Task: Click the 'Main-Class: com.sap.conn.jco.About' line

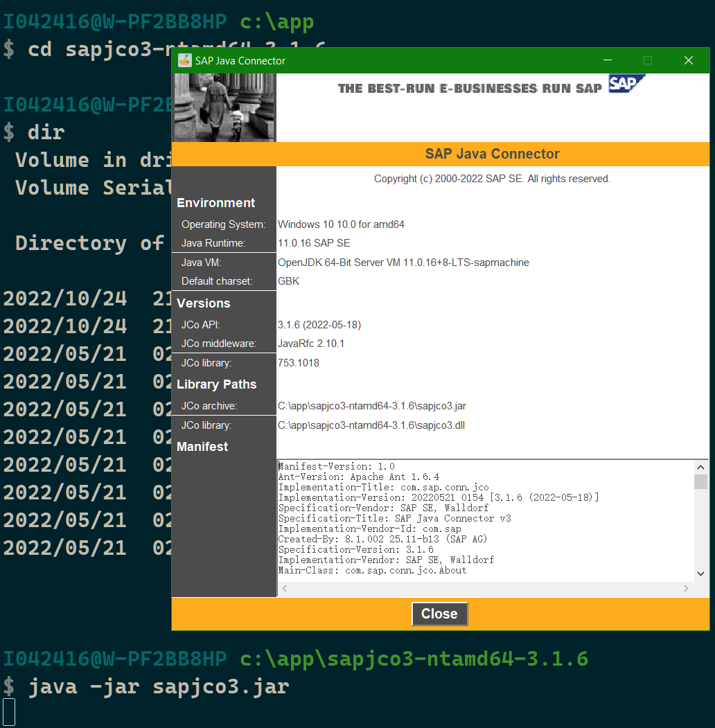Action: click(372, 570)
